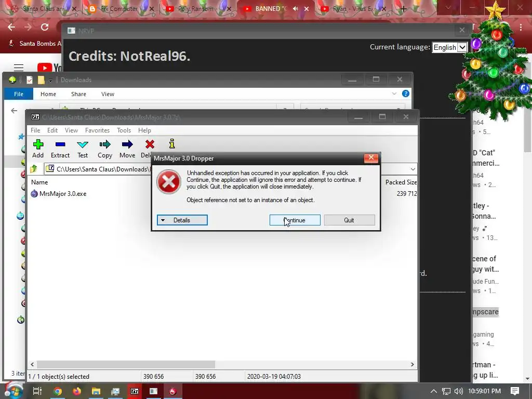Open the notification center icon
The width and height of the screenshot is (532, 399).
515,391
